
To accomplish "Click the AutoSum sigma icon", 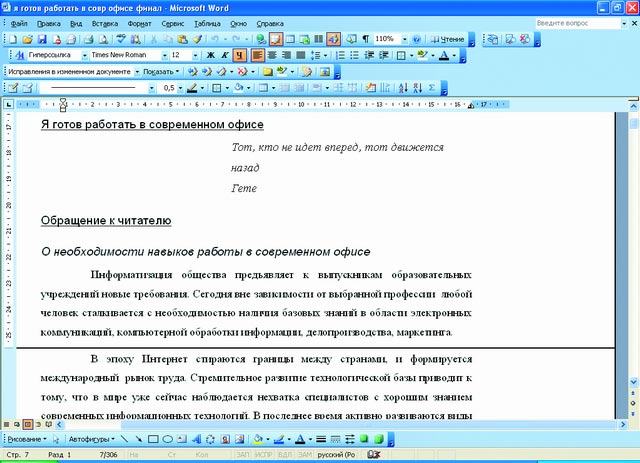I will [432, 87].
